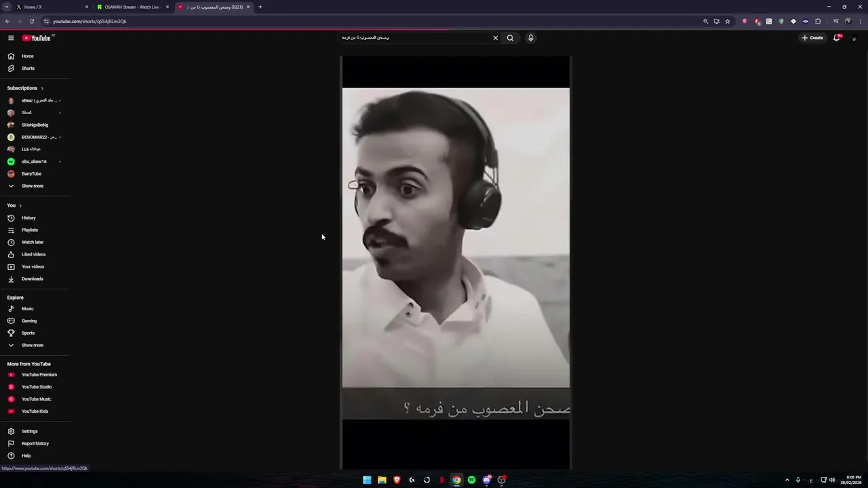Reload the current page
Viewport: 868px width, 488px height.
point(31,21)
